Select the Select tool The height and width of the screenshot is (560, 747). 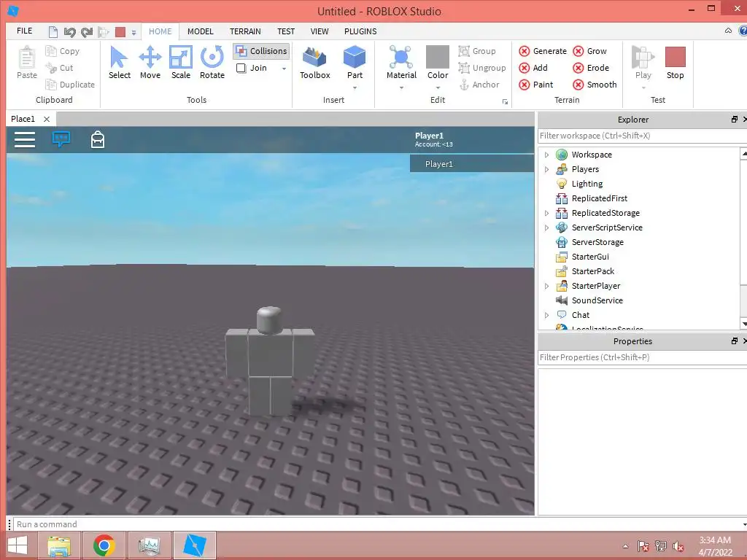(119, 63)
